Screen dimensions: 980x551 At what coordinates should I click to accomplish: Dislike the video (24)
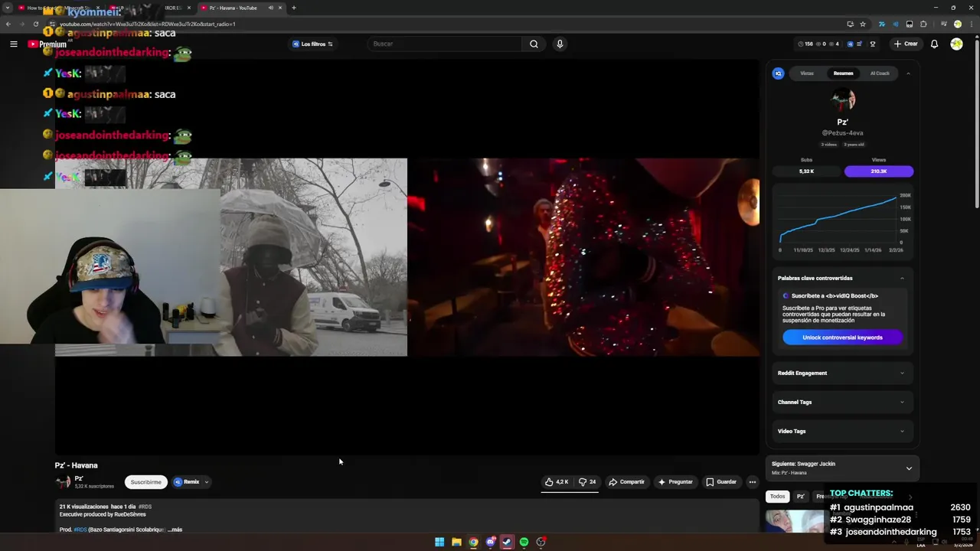[x=587, y=482]
